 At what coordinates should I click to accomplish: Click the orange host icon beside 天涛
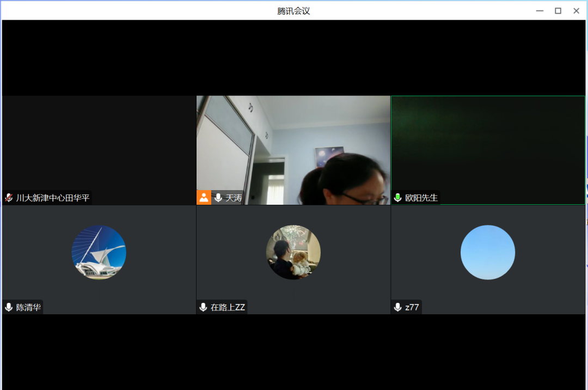[x=204, y=198]
